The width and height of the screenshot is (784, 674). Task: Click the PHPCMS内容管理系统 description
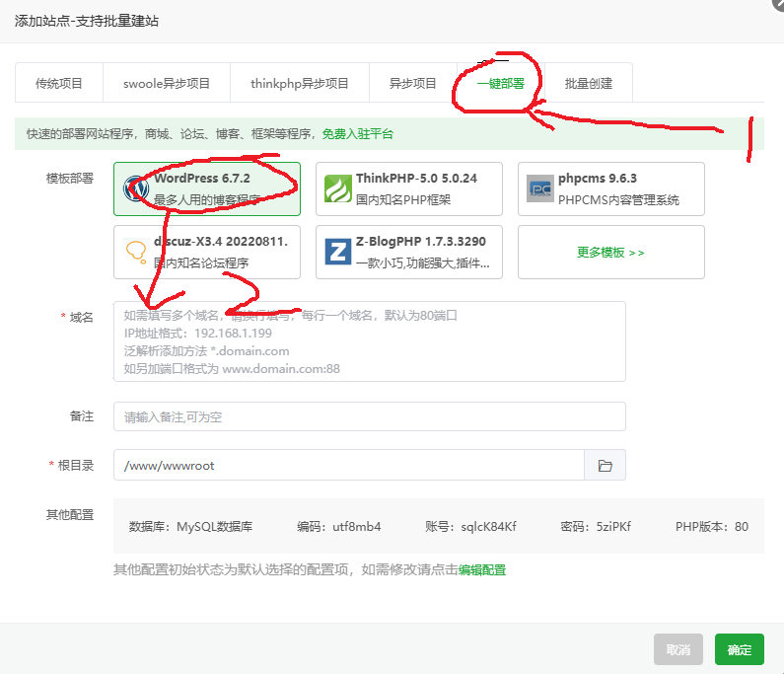tap(618, 199)
